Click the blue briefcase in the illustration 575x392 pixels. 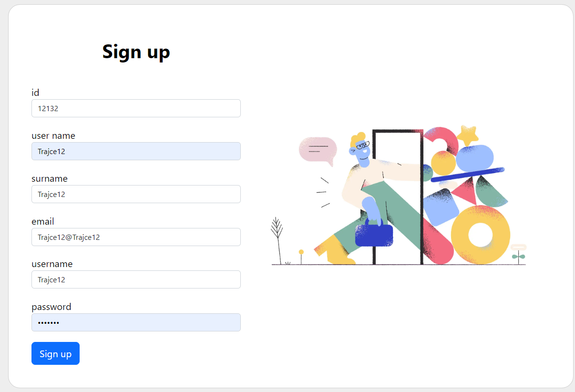pyautogui.click(x=374, y=235)
